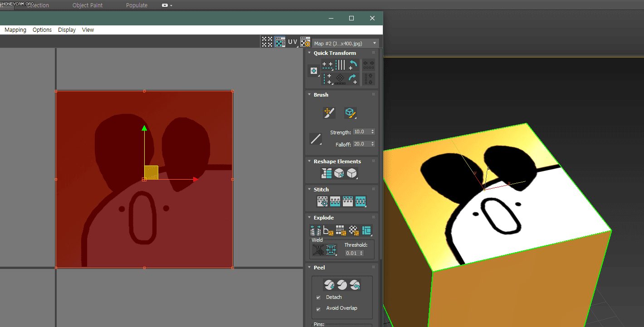Click Flatten by Smoothing Group icon
The width and height of the screenshot is (644, 327).
tap(341, 230)
